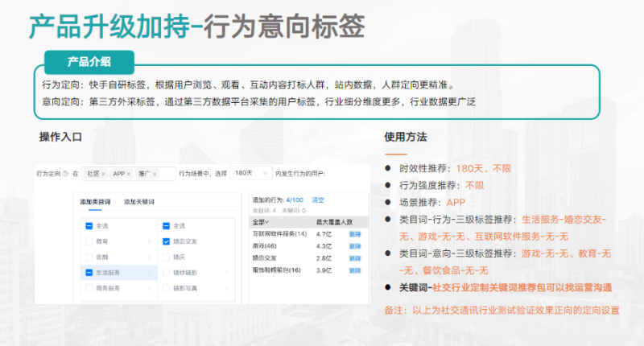Expand the 摄影写真 subcategory arrow
This screenshot has height=346, width=644.
click(227, 288)
